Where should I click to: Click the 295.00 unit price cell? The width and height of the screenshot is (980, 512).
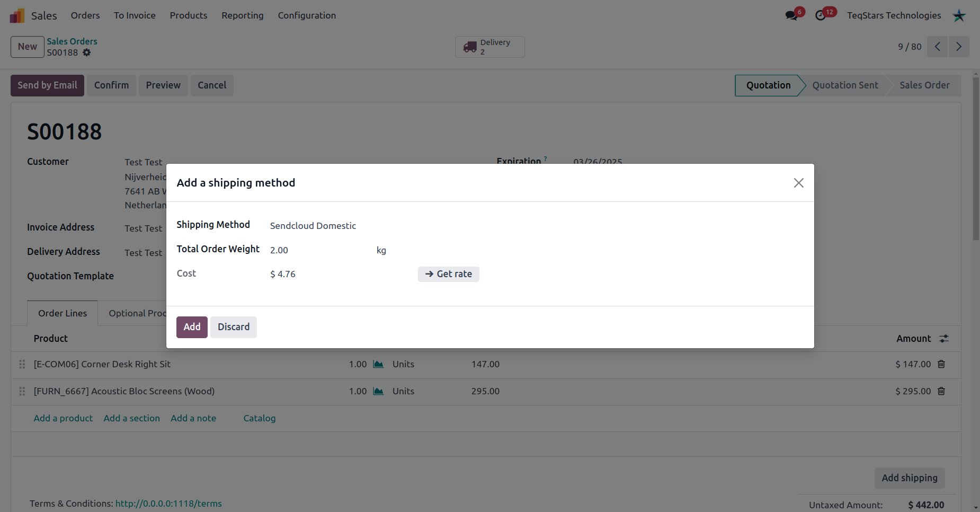coord(485,391)
